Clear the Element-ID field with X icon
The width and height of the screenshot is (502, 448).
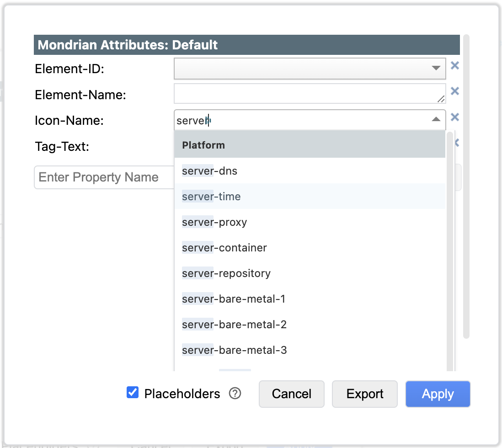click(454, 65)
